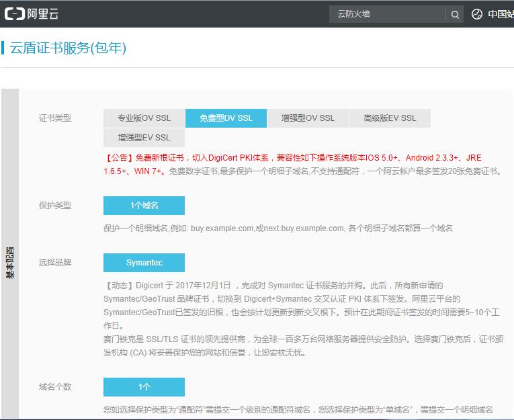Click the buy.example.com example description

pyautogui.click(x=278, y=228)
